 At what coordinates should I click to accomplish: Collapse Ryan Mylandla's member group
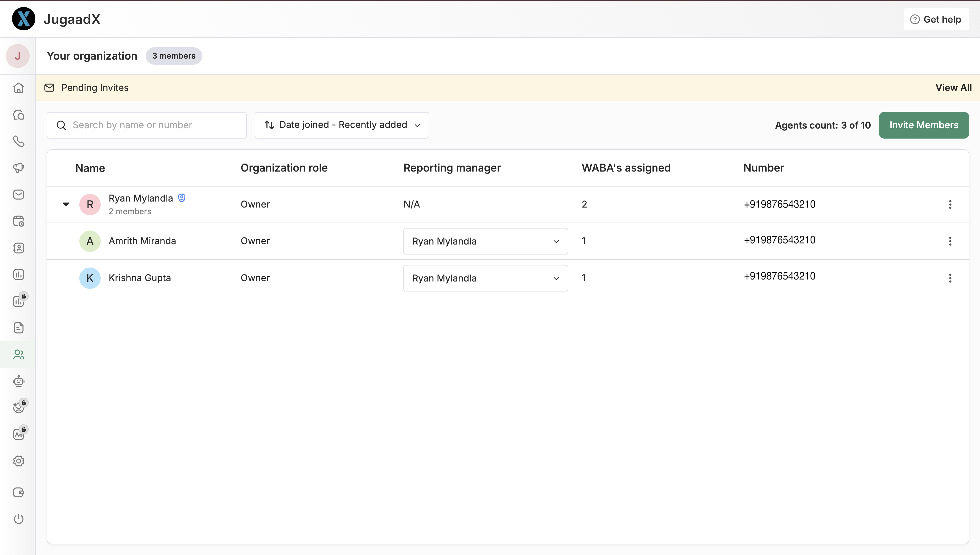[66, 204]
